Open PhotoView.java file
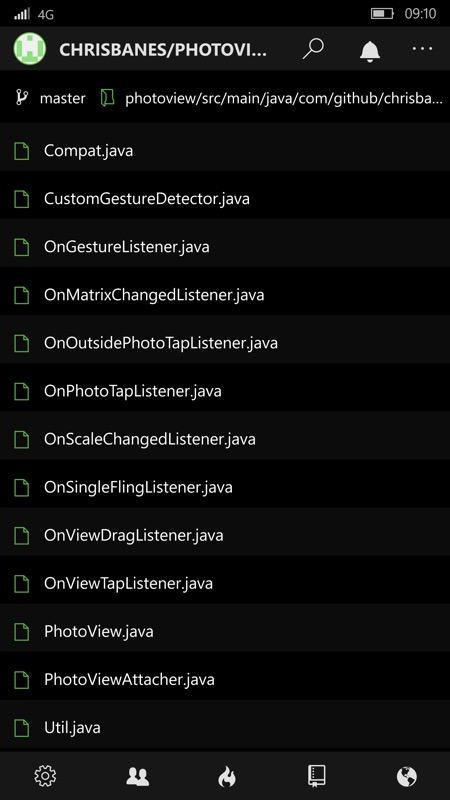 click(x=225, y=632)
